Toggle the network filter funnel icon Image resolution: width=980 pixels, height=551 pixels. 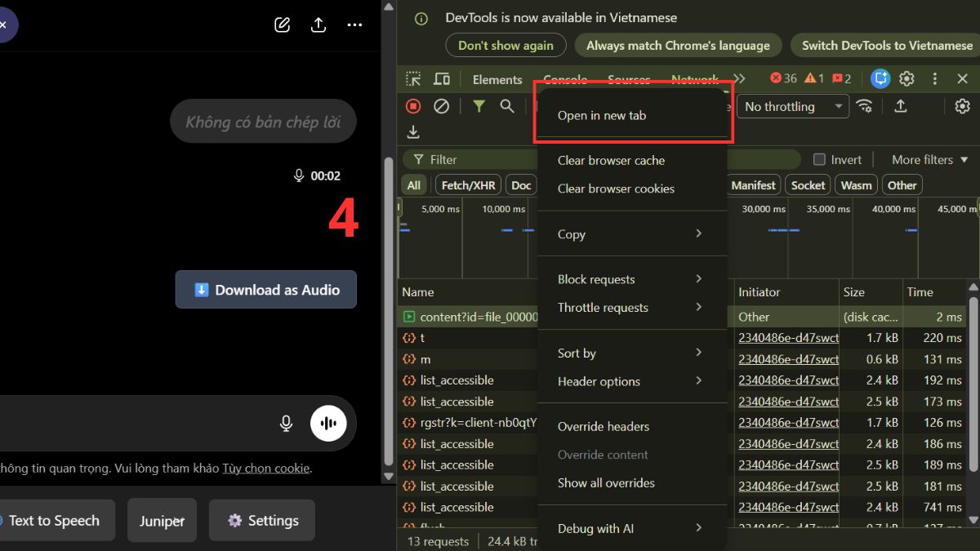(x=479, y=106)
